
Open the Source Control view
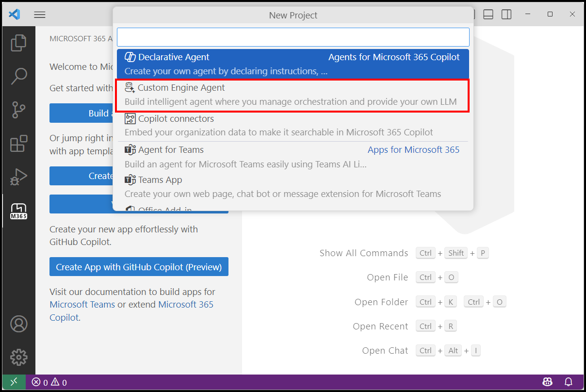click(x=18, y=110)
